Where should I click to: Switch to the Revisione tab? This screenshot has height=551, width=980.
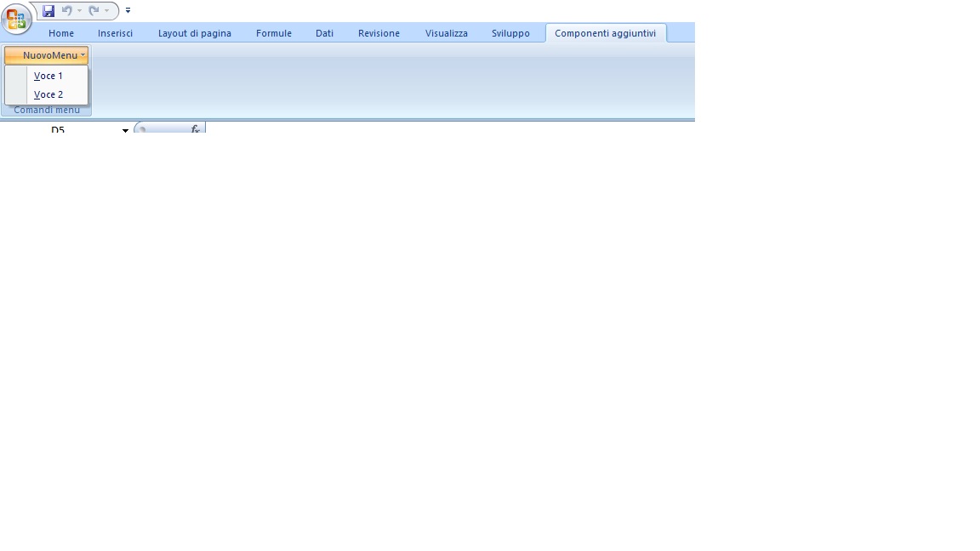pyautogui.click(x=379, y=33)
